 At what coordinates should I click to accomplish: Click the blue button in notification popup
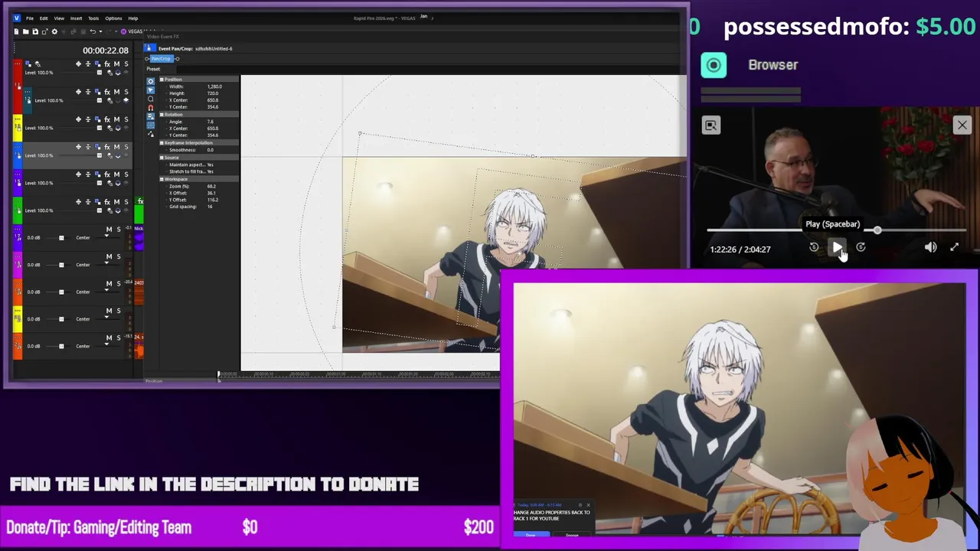(531, 535)
